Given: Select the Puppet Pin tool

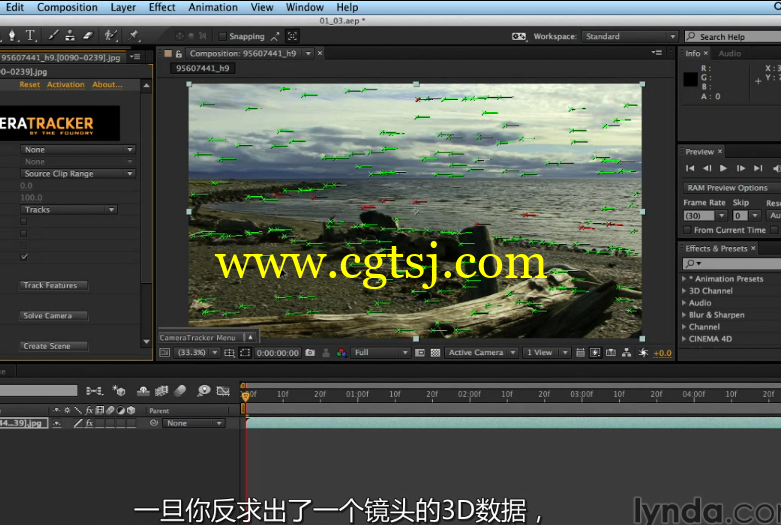Looking at the screenshot, I should tap(133, 35).
